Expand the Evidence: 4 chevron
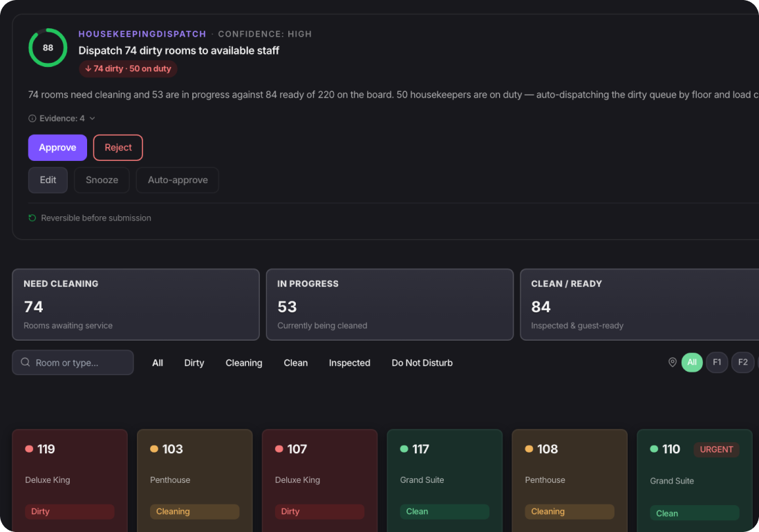 tap(93, 119)
